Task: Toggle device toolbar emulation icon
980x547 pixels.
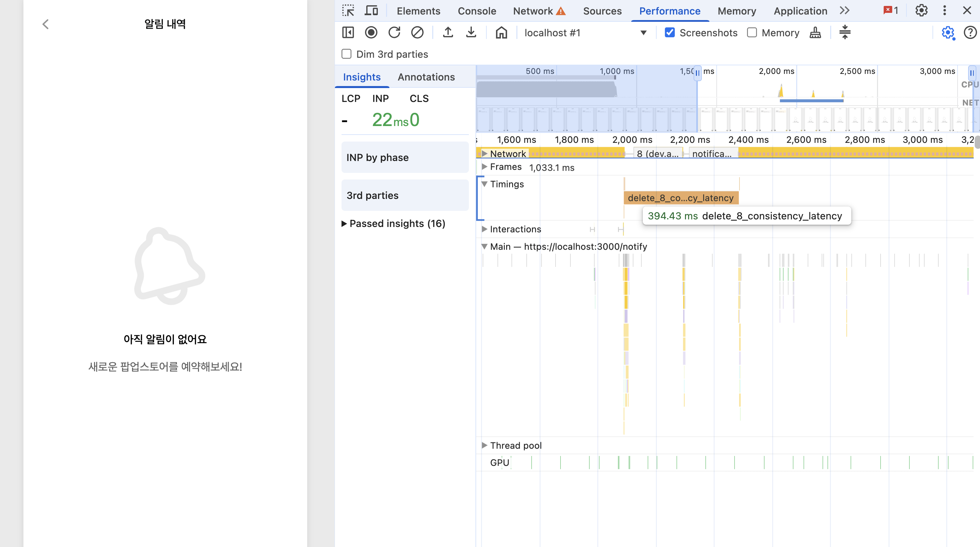Action: [x=371, y=11]
